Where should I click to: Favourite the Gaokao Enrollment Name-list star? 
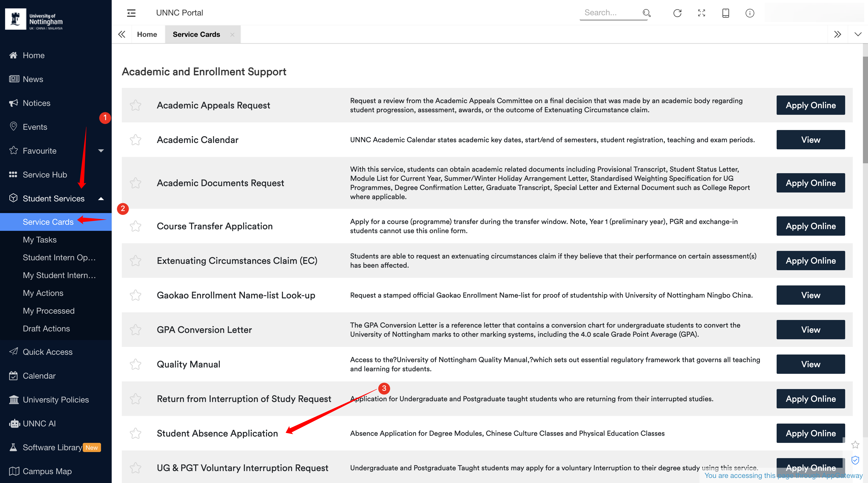click(x=136, y=295)
